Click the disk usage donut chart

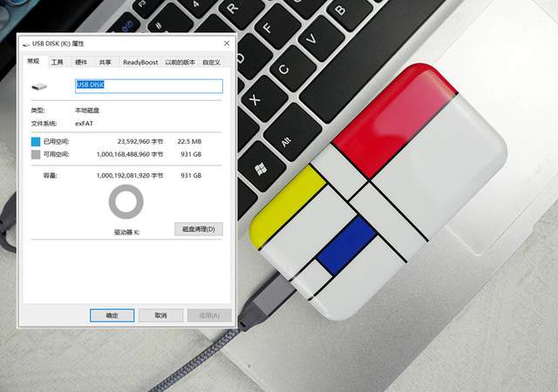[126, 202]
